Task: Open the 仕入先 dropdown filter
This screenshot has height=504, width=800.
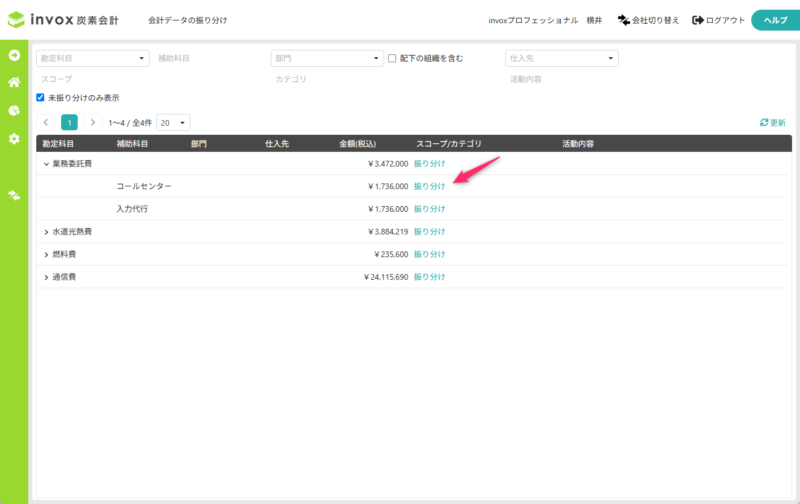Action: click(561, 59)
